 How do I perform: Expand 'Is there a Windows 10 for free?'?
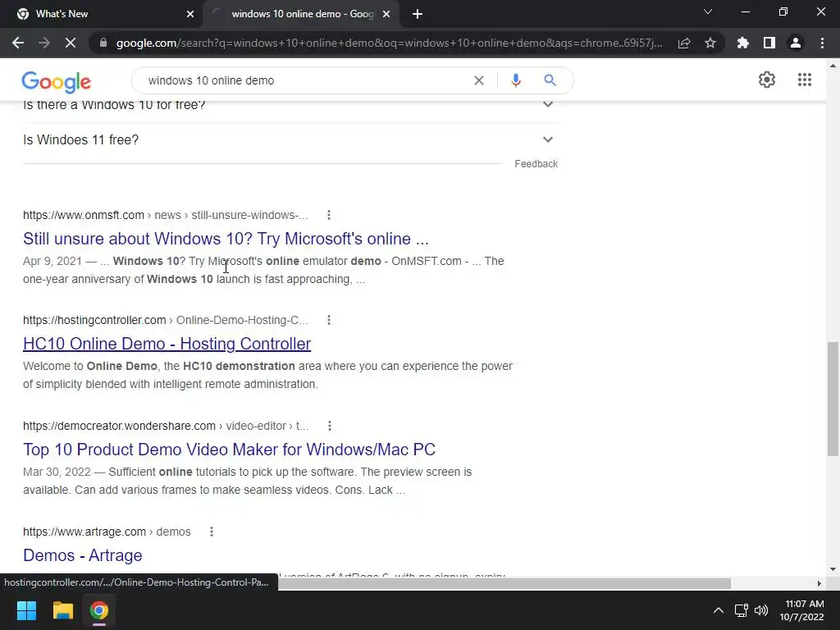(290, 105)
